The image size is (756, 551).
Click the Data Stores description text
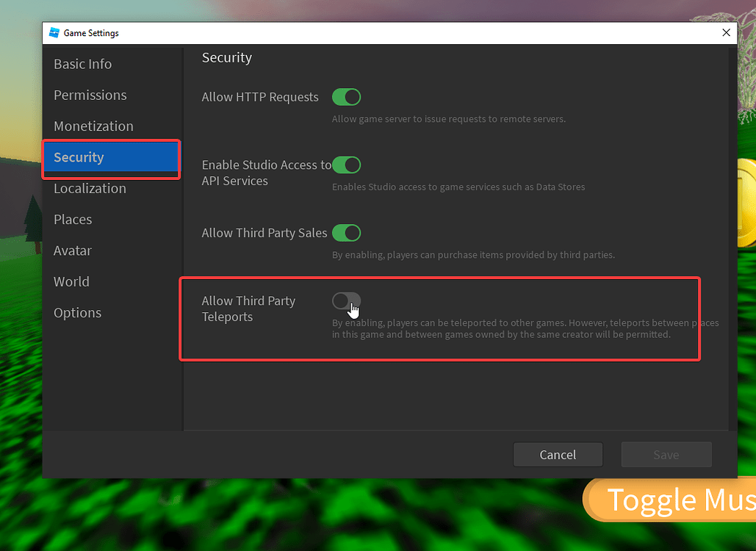tap(458, 187)
